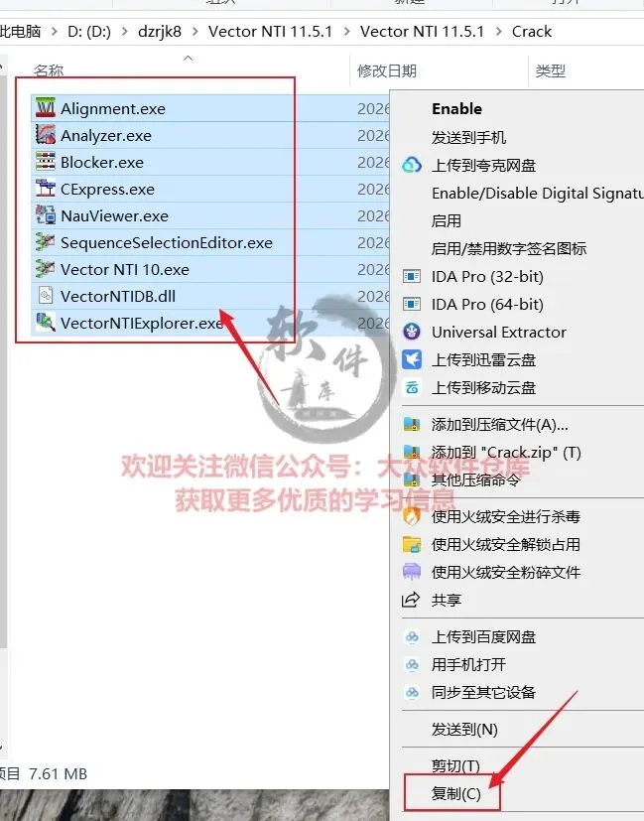Sort files by the 名称 column header
This screenshot has height=821, width=644.
point(49,70)
